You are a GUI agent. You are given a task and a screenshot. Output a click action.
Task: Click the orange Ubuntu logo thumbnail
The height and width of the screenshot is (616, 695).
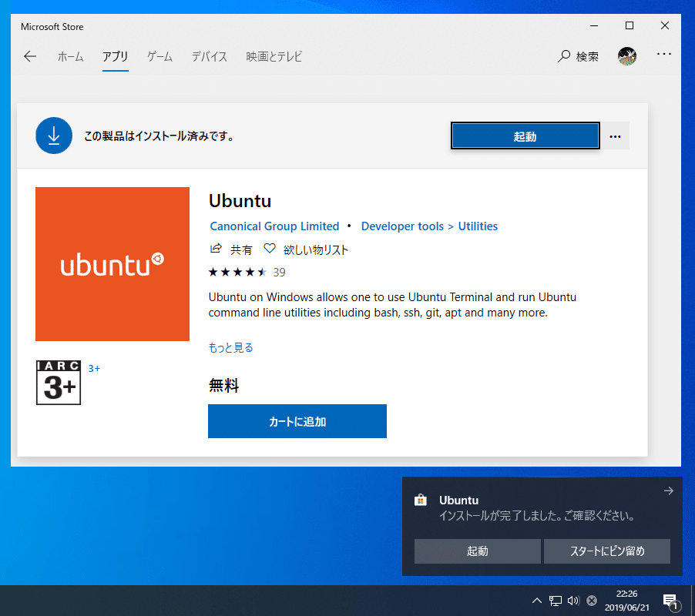pos(112,263)
